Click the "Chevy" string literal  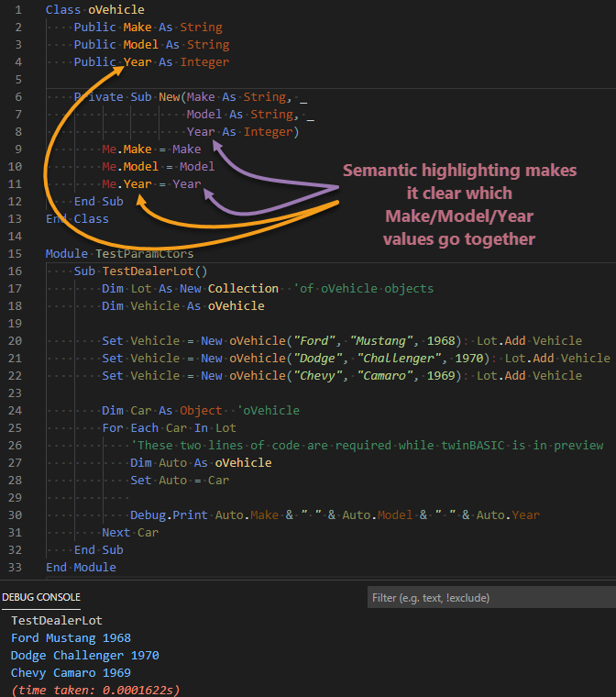318,376
